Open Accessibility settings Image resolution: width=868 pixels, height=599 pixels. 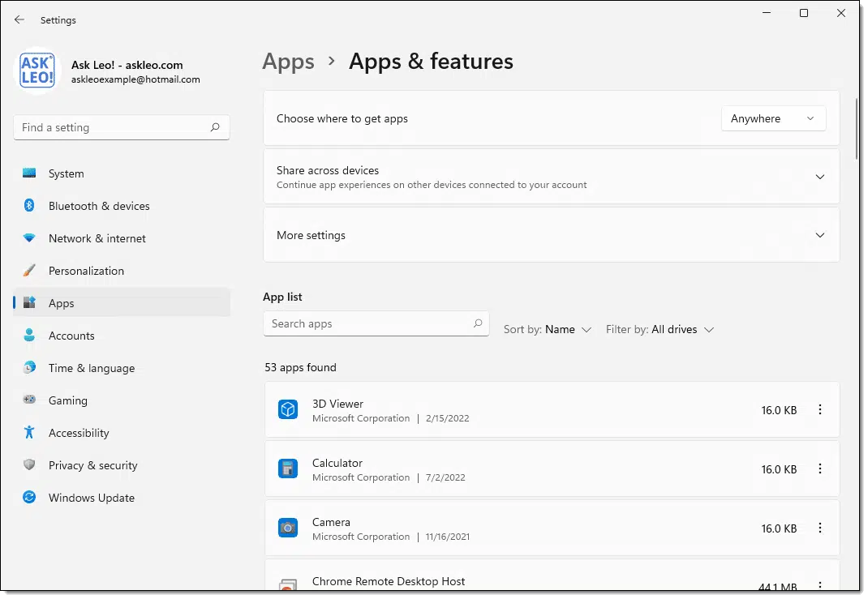(122, 433)
